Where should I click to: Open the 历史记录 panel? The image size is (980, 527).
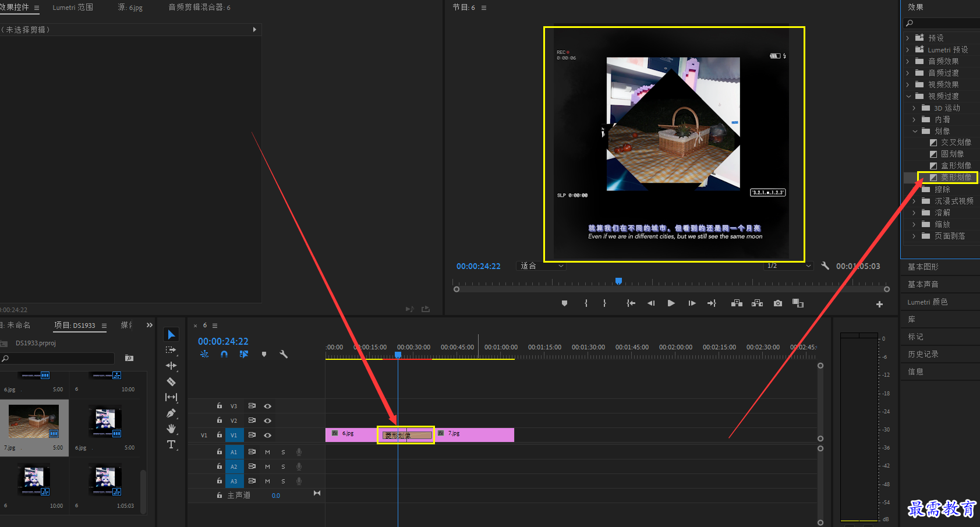point(923,354)
